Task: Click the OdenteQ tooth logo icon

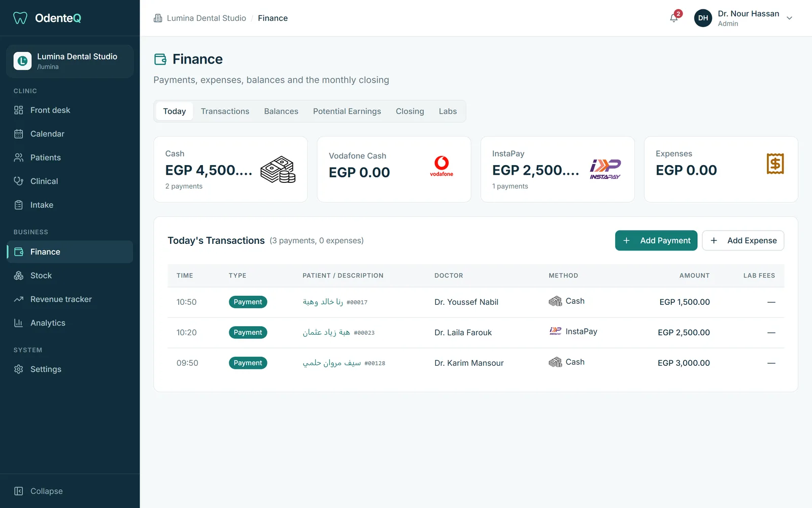Action: tap(20, 18)
